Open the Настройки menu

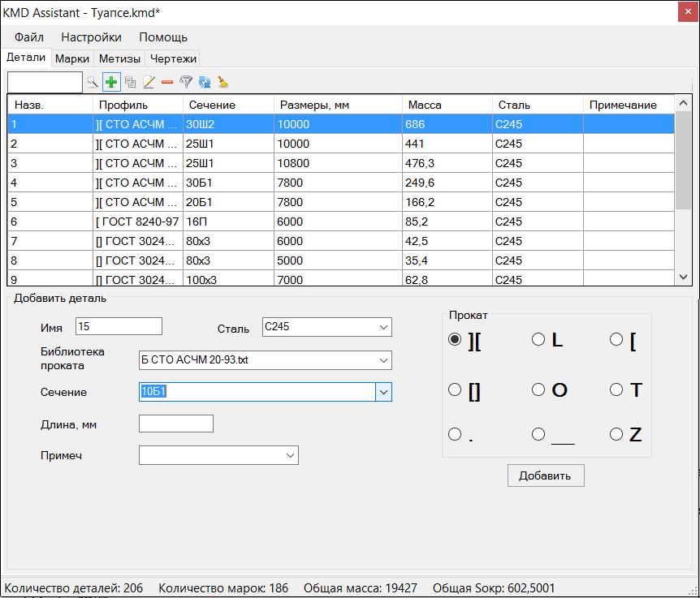91,37
